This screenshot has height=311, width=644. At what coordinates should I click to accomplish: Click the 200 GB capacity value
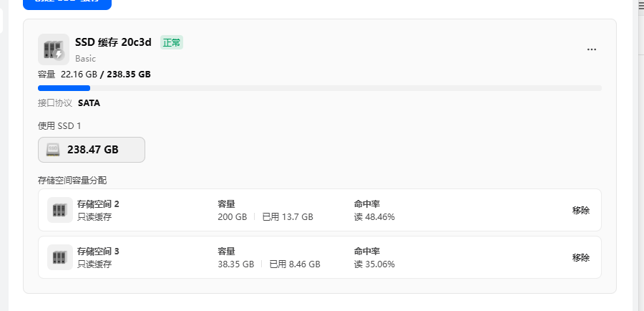232,216
